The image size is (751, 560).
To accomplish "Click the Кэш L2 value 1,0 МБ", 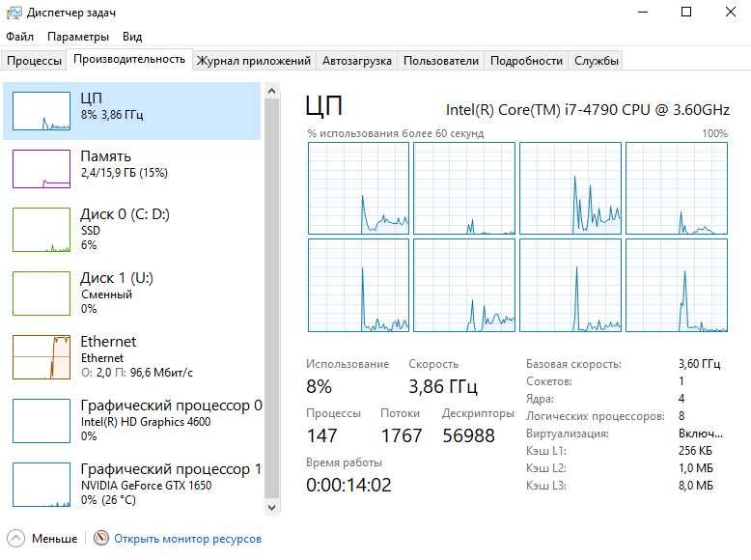I will point(695,468).
